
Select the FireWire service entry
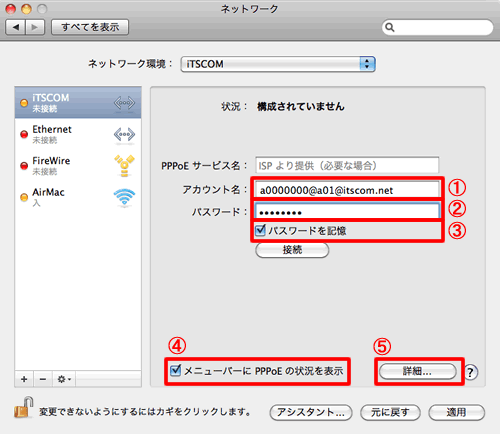78,166
